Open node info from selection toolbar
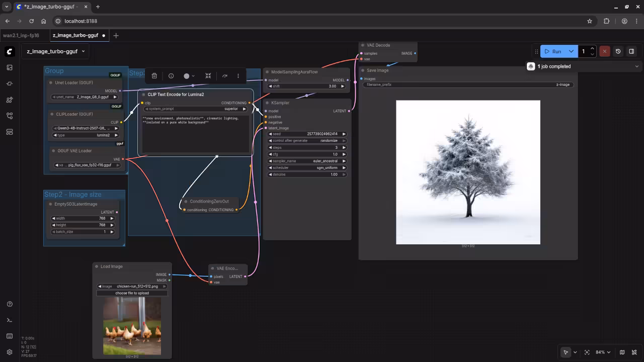This screenshot has width=644, height=362. coord(171,76)
